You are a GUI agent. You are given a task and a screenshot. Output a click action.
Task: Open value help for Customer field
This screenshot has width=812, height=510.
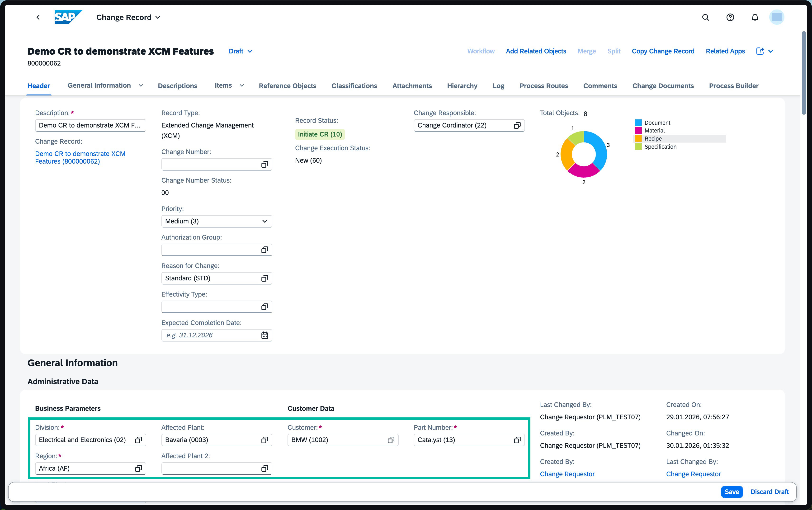(x=391, y=440)
